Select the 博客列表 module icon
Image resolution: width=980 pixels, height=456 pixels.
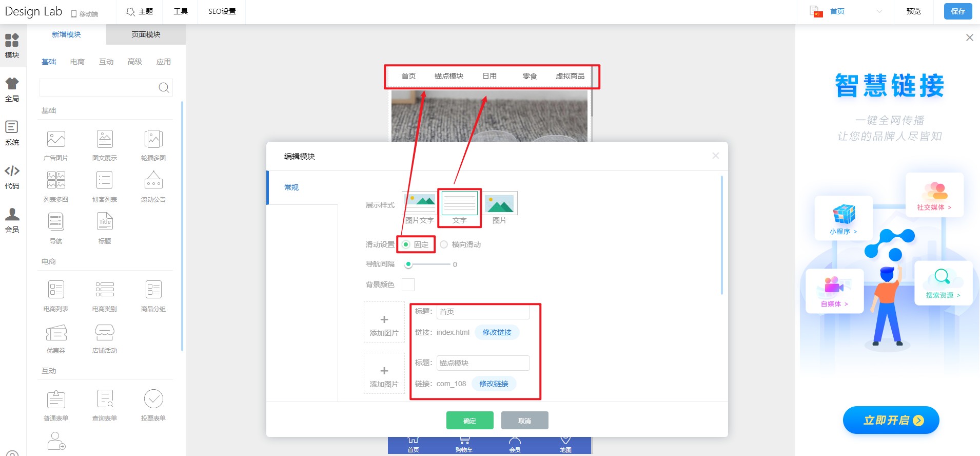click(x=105, y=180)
